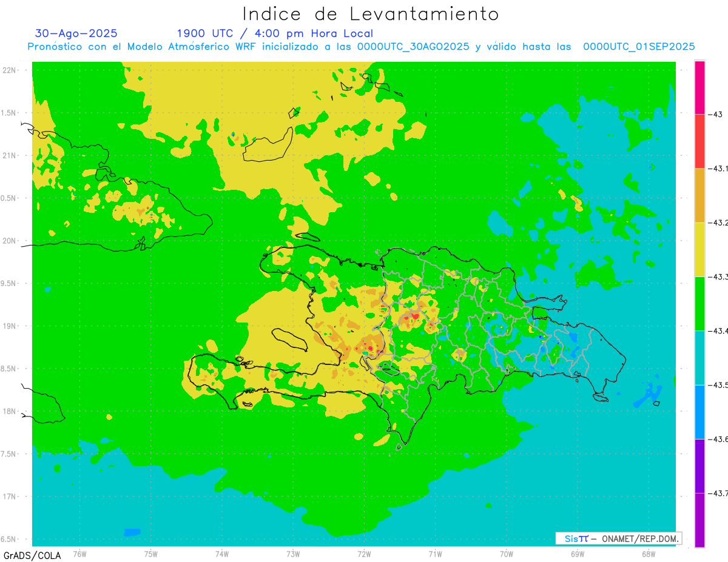Pick the light blue swatch in the color bar
728x562 pixels.
pyautogui.click(x=699, y=412)
